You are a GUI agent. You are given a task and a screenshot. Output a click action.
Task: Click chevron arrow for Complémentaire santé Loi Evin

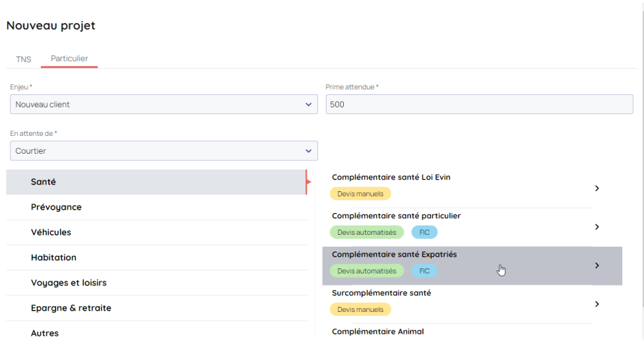(x=596, y=188)
